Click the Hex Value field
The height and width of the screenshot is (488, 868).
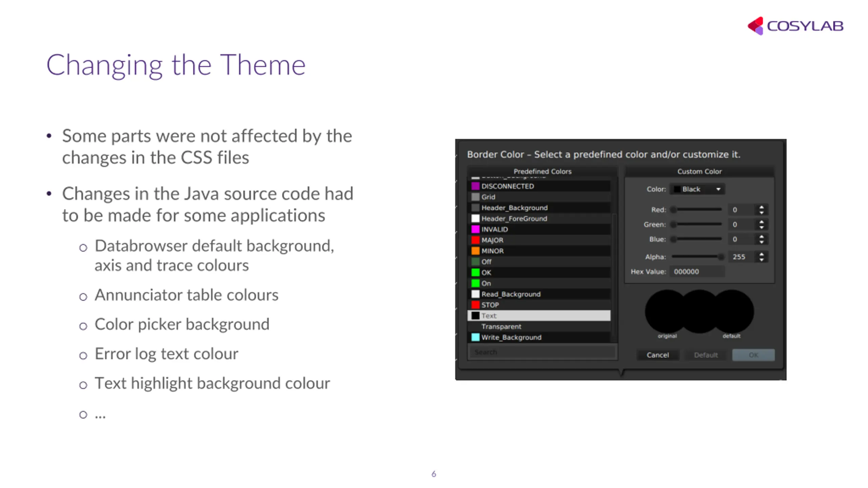697,271
